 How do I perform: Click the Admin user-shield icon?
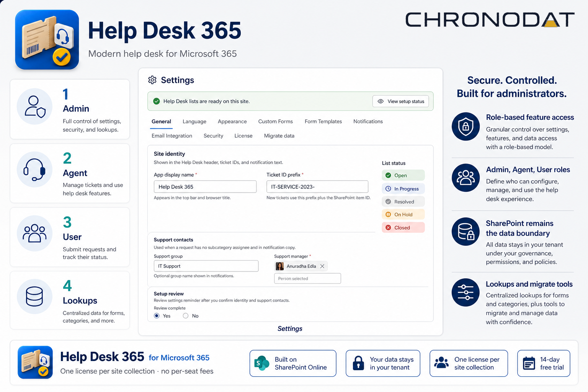(35, 106)
